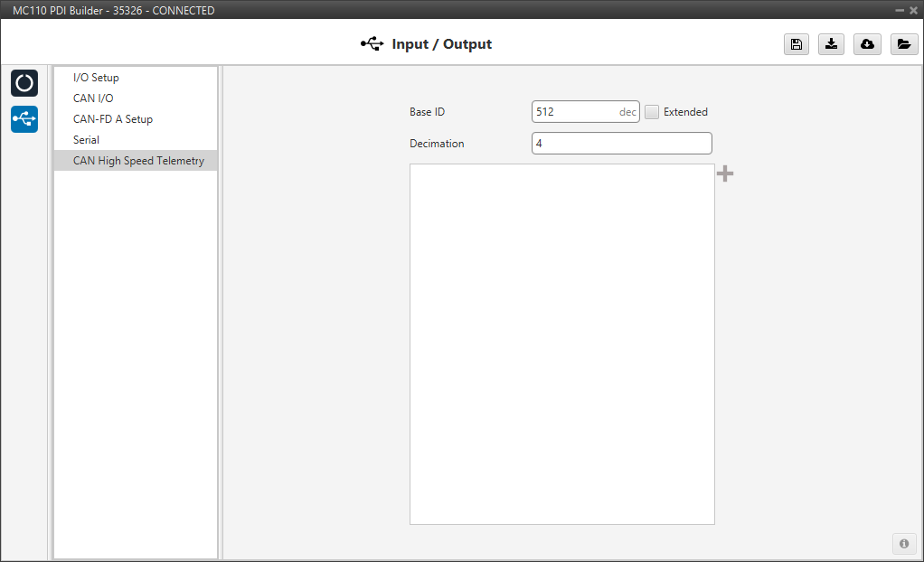Toggle the dec unit on Base ID
This screenshot has width=924, height=562.
click(627, 112)
